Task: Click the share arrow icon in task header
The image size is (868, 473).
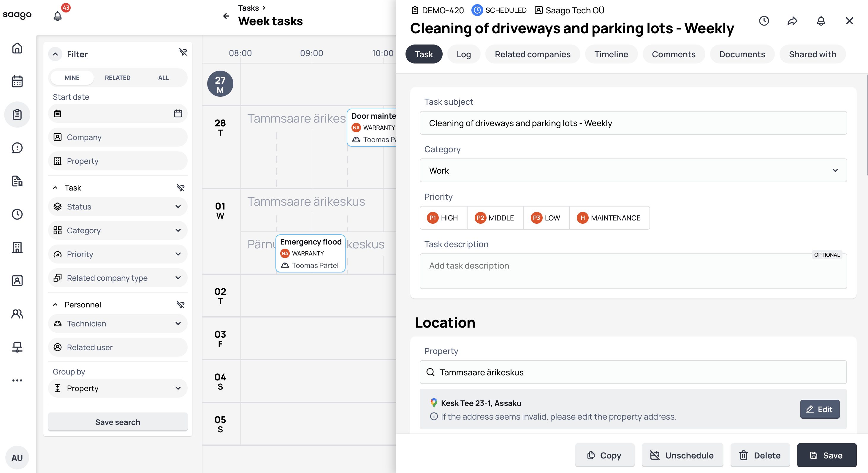Action: (792, 21)
